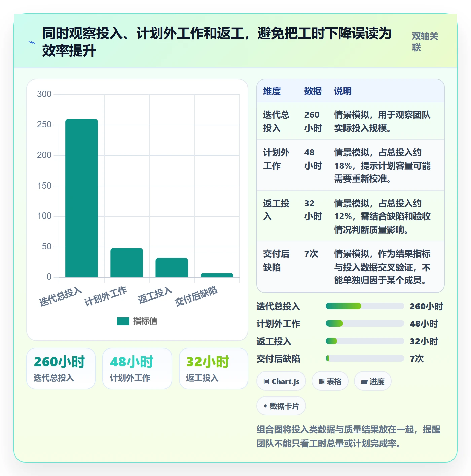
Task: Click the 返工投入 bar in the chart
Action: pyautogui.click(x=172, y=268)
